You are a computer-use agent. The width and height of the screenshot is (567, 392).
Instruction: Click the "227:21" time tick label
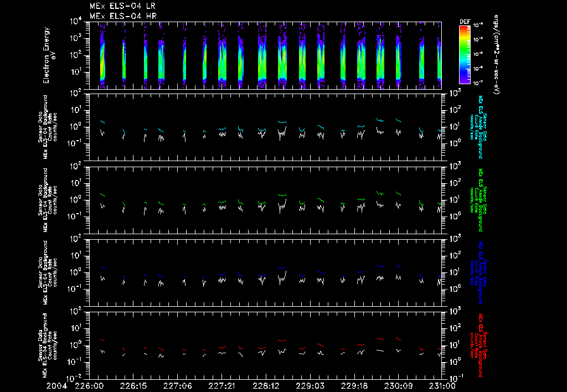[x=221, y=386]
